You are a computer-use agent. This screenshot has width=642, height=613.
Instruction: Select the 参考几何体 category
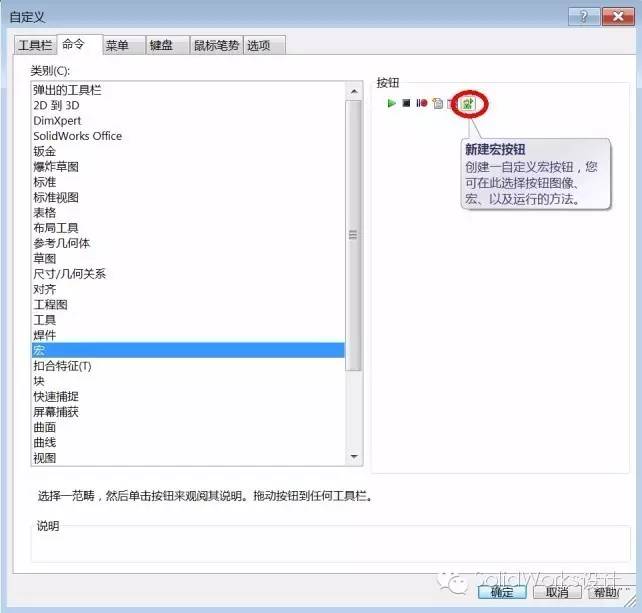[188, 243]
